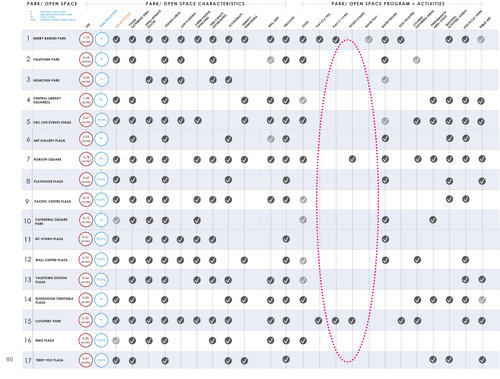Click the Robson Square row label
The height and width of the screenshot is (379, 500).
click(48, 159)
